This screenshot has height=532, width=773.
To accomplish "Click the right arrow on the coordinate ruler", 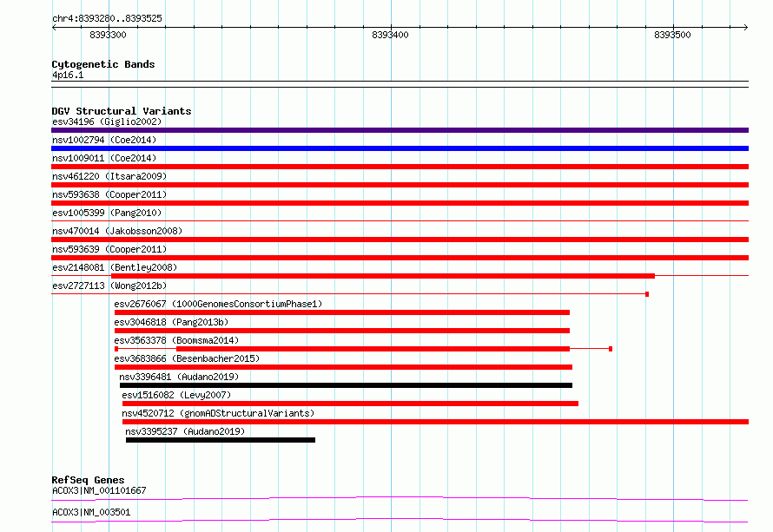I will coord(746,27).
